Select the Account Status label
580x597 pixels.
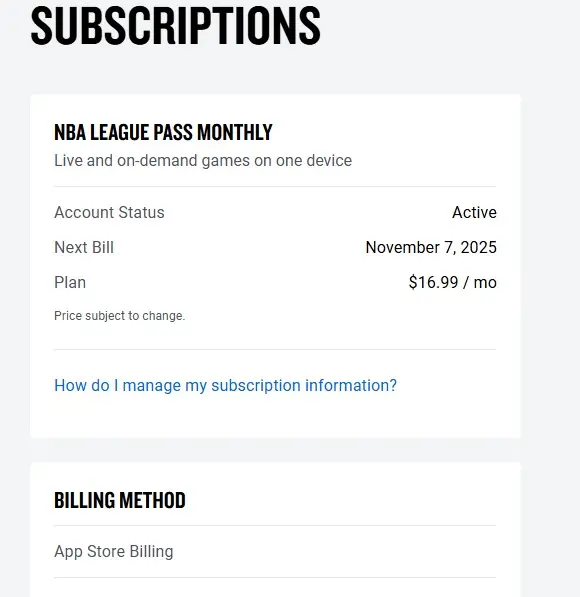(109, 212)
